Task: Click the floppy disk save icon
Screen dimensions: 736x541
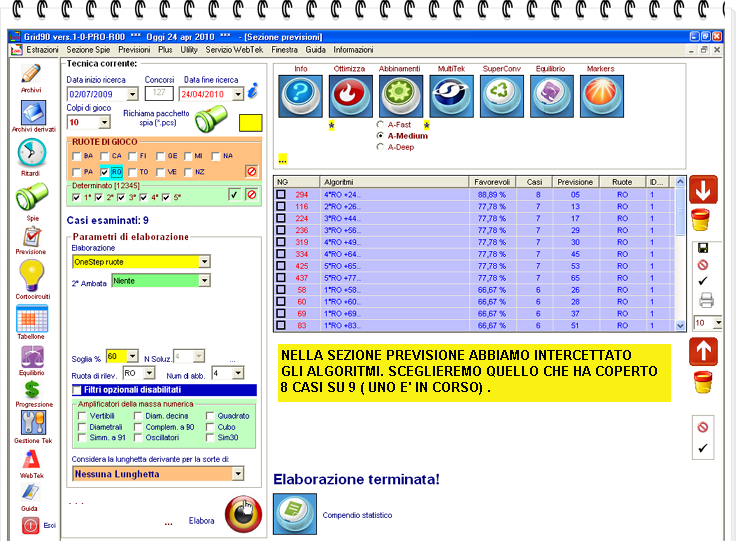Action: [703, 248]
